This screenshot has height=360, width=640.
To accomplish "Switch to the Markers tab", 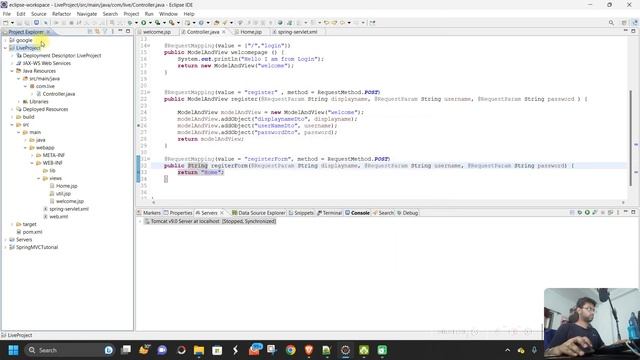I will pyautogui.click(x=149, y=213).
